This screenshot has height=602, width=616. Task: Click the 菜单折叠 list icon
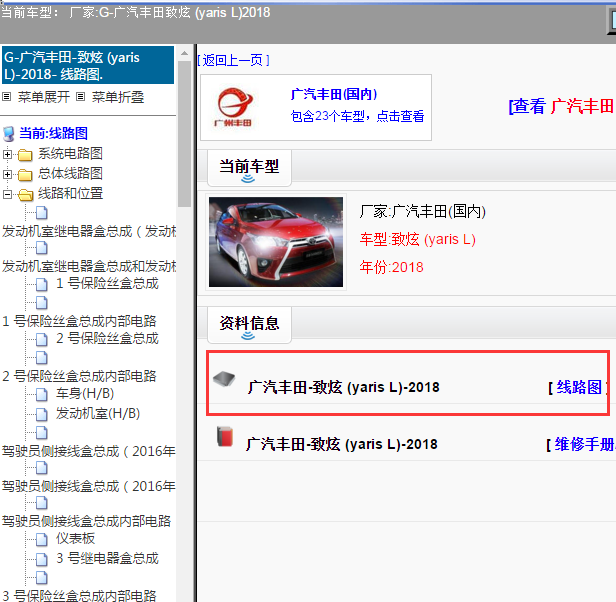tap(80, 97)
